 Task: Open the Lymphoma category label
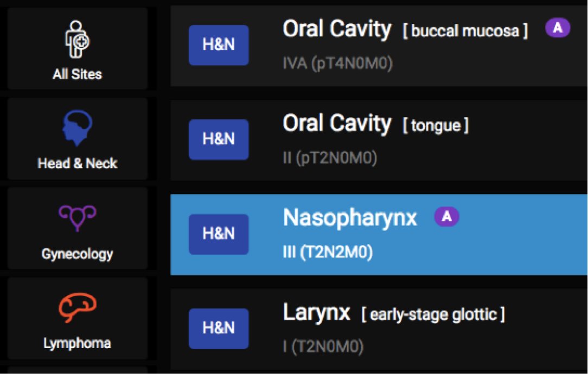(x=78, y=343)
